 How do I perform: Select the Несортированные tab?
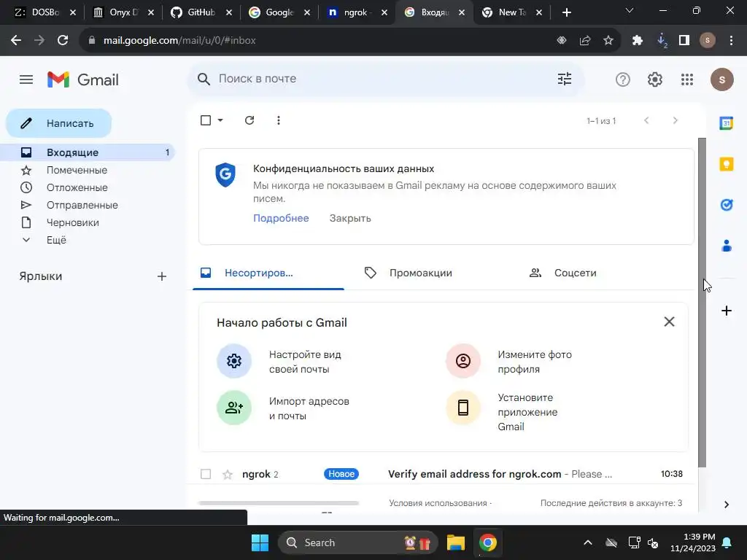pos(268,273)
